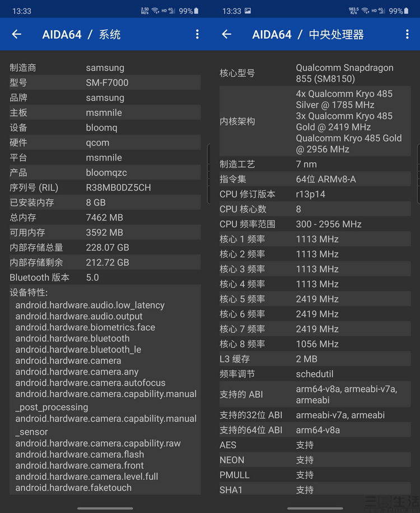Image resolution: width=420 pixels, height=513 pixels.
Task: Select 设备 value bloomq
Action: [x=102, y=128]
